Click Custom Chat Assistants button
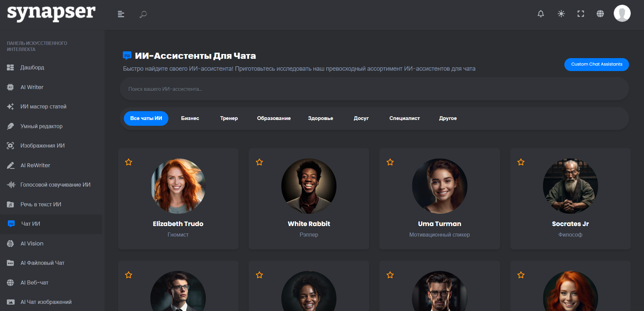 596,65
